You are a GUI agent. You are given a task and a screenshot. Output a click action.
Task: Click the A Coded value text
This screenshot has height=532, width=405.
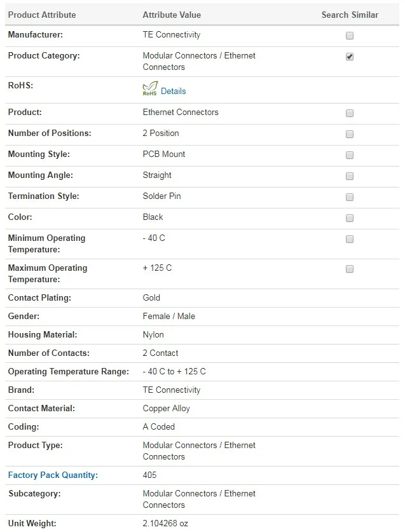click(x=159, y=426)
